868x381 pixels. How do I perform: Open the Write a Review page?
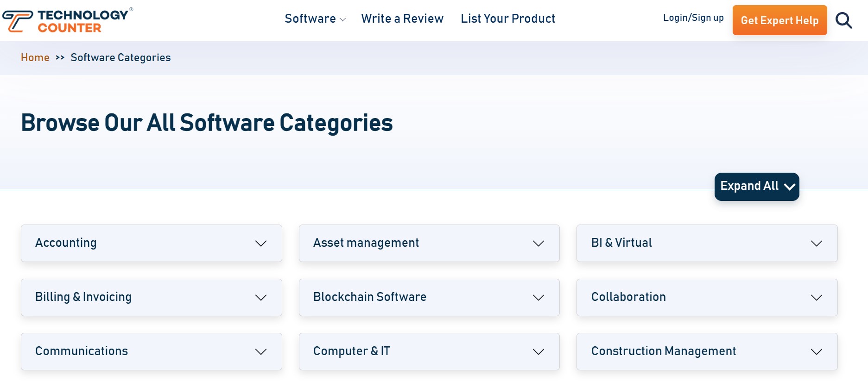402,19
